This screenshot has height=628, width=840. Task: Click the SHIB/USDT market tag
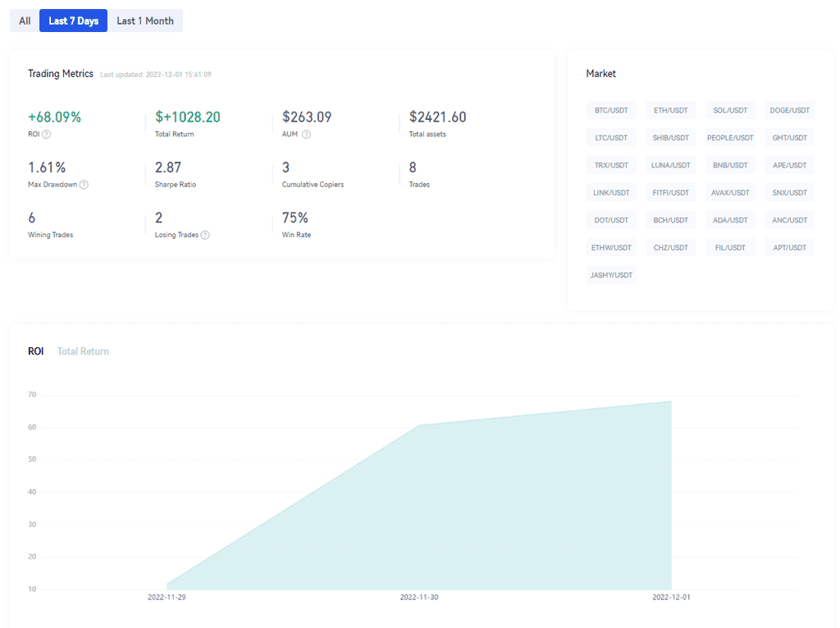670,138
